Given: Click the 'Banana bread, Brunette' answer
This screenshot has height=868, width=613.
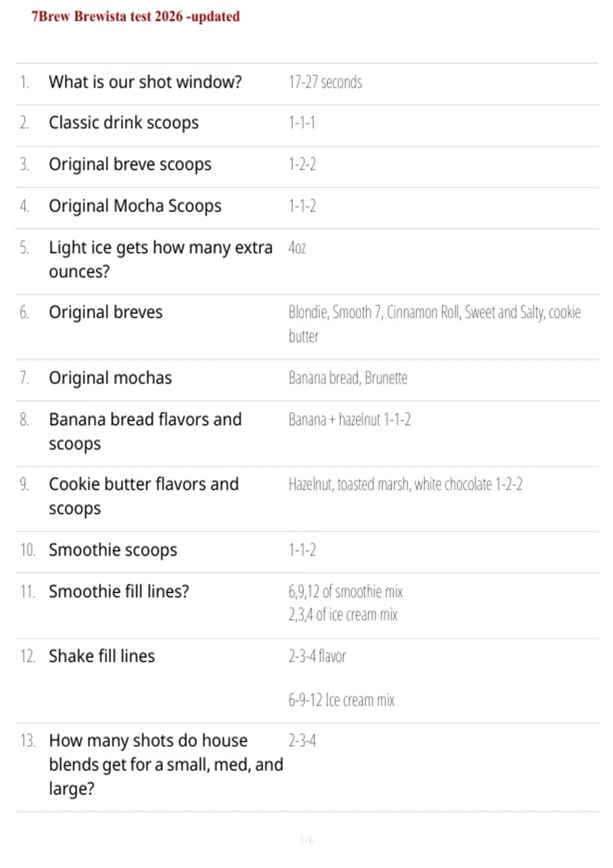Looking at the screenshot, I should [x=348, y=378].
